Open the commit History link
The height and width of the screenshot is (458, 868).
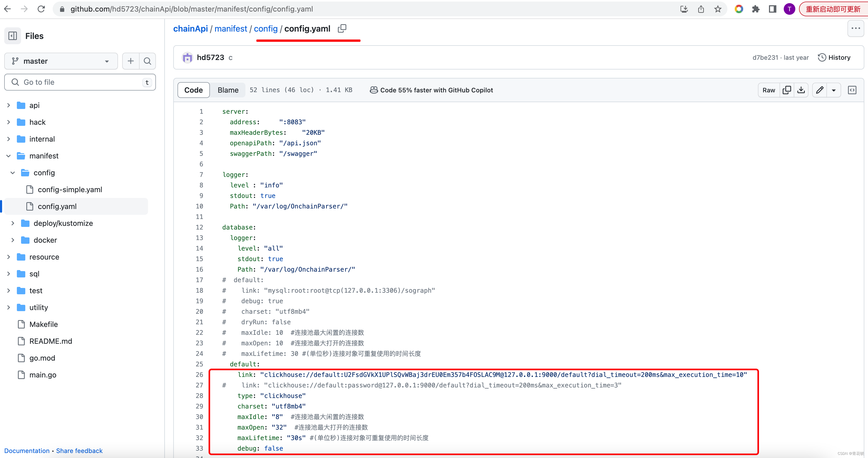tap(834, 58)
